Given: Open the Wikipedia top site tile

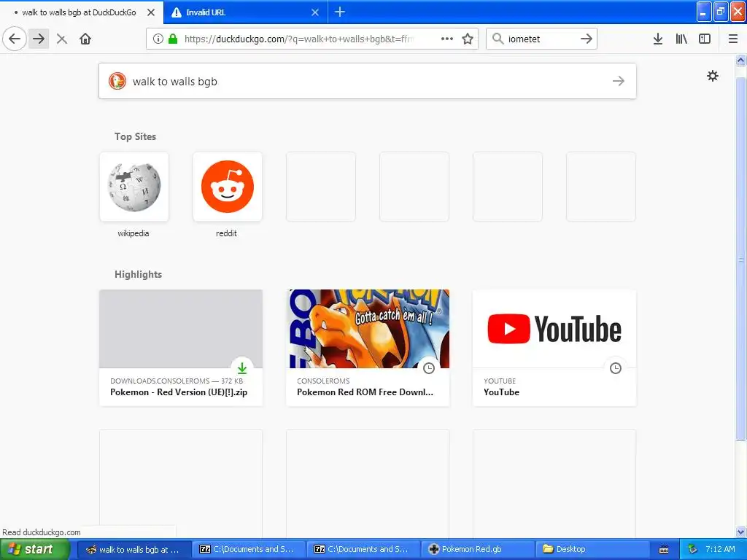Looking at the screenshot, I should coord(134,187).
